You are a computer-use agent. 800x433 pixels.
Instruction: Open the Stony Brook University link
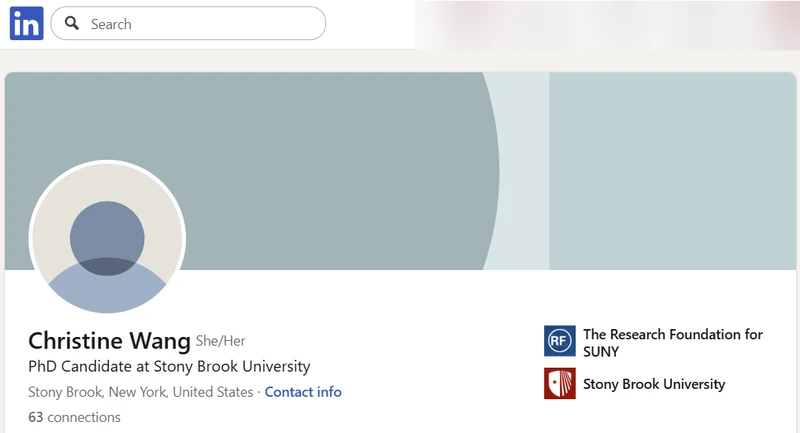click(654, 384)
